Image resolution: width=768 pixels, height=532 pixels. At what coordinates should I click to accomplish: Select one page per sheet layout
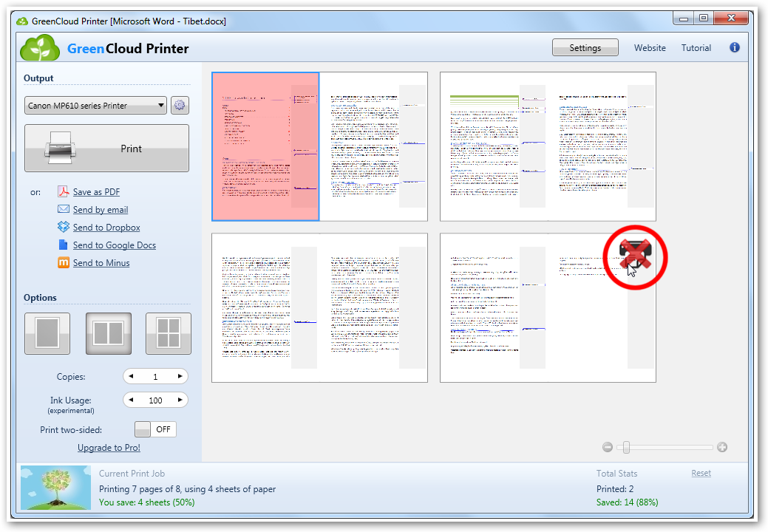(x=47, y=333)
